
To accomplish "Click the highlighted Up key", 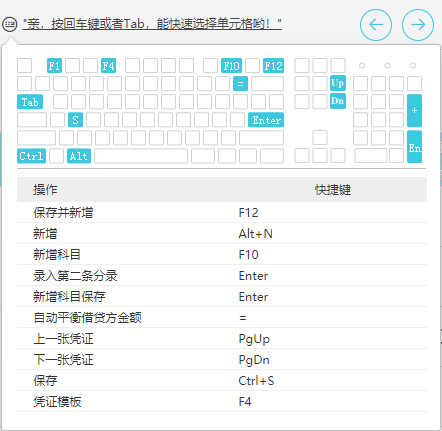I will (338, 83).
